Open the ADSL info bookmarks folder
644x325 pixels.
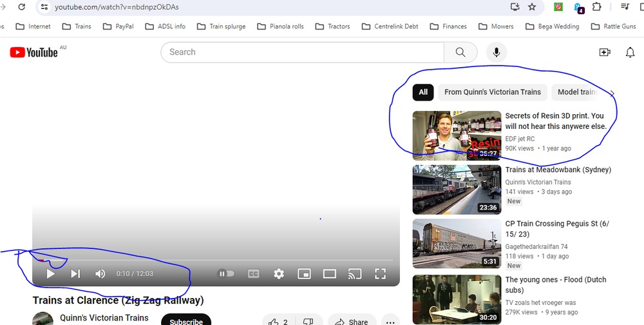click(x=166, y=26)
